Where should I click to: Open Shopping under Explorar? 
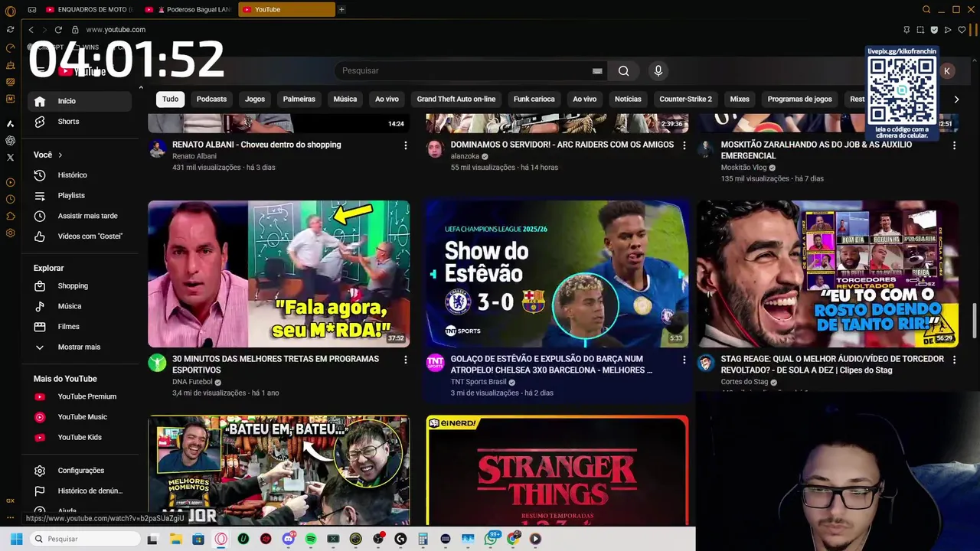point(81,285)
